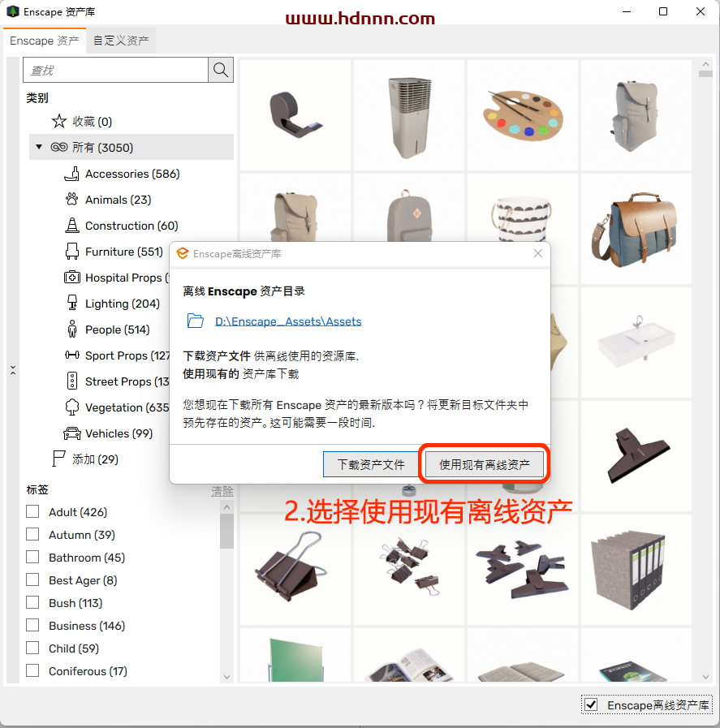Select the single bulldog clip thumbnail
This screenshot has height=728, width=720.
tap(636, 456)
